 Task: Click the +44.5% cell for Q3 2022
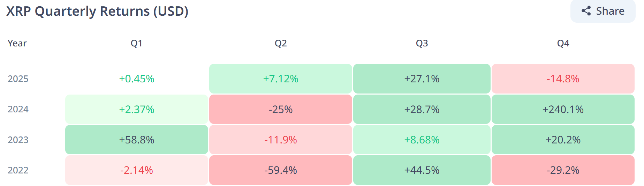[422, 170]
